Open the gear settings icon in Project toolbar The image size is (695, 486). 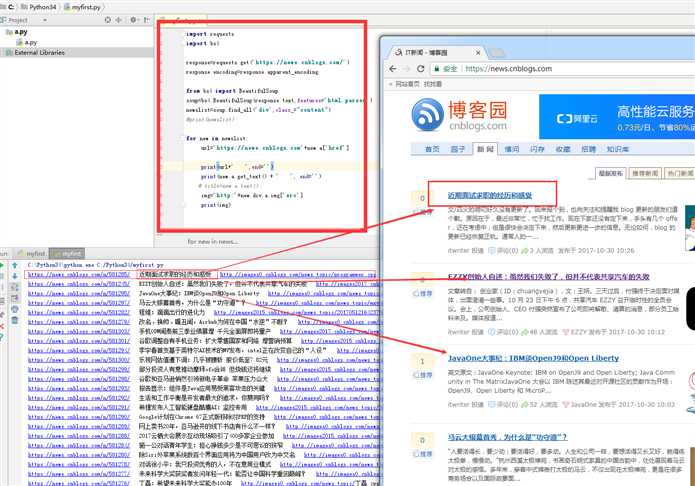[133, 20]
